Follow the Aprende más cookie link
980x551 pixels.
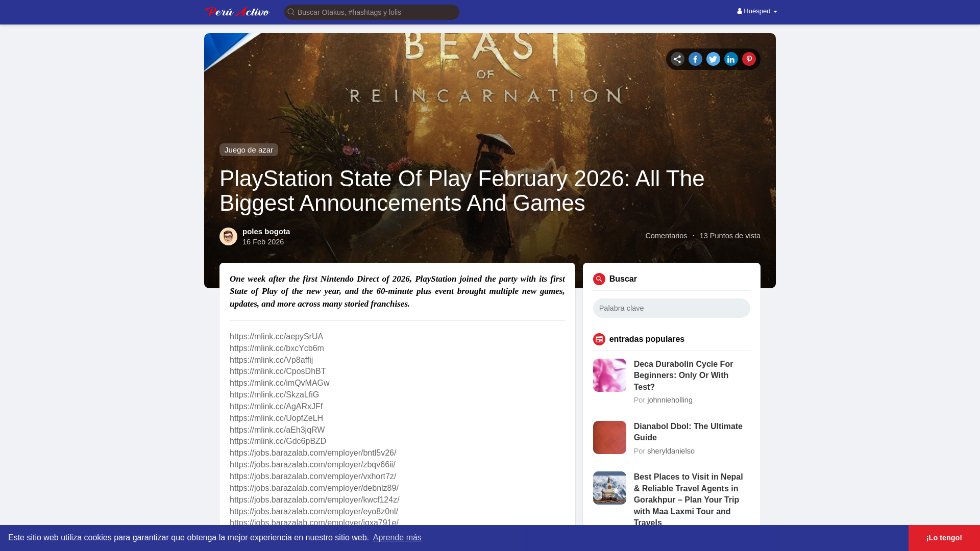[397, 537]
